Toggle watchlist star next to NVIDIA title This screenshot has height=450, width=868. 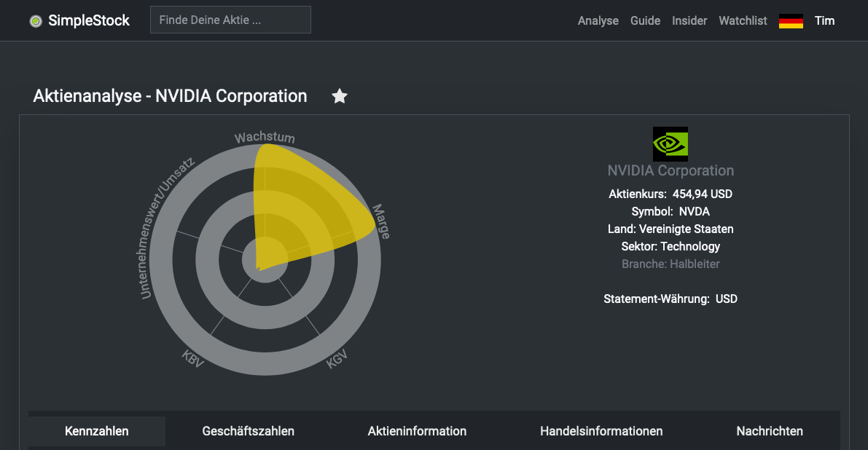coord(340,96)
